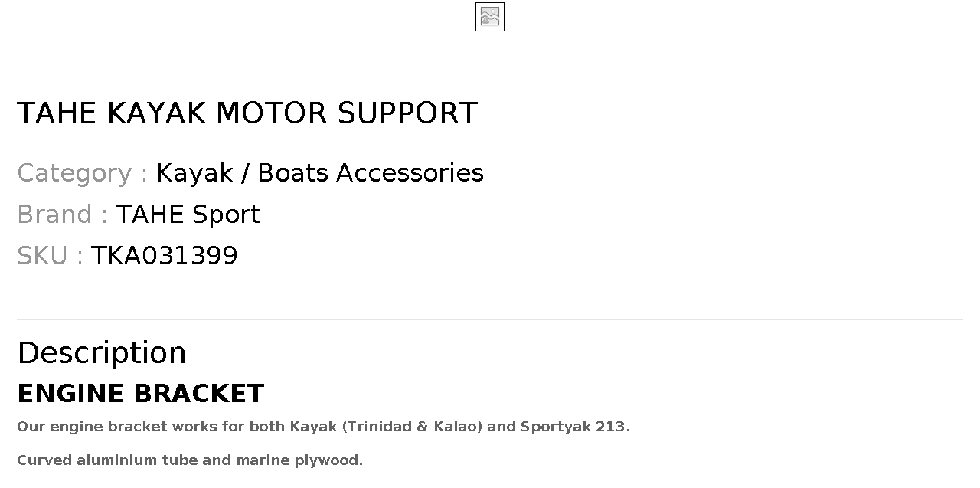Click the Description section heading
Viewport: 980px width, 488px height.
coord(102,353)
